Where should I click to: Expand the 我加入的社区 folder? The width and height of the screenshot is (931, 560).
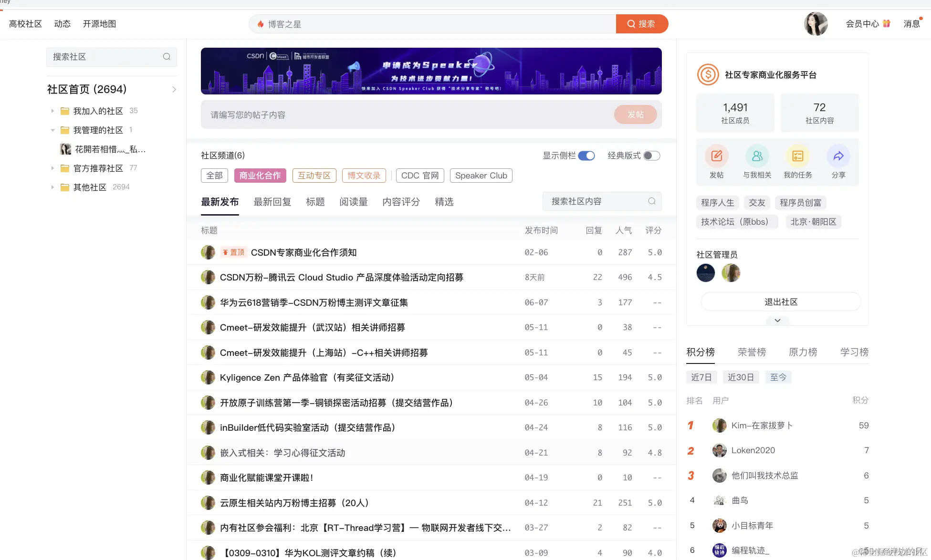52,111
